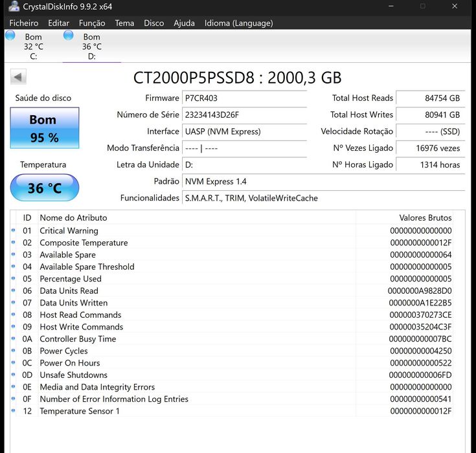Viewport: 476px width, 453px height.
Task: Click the CrystalDiskInfo app icon in title bar
Action: click(14, 6)
